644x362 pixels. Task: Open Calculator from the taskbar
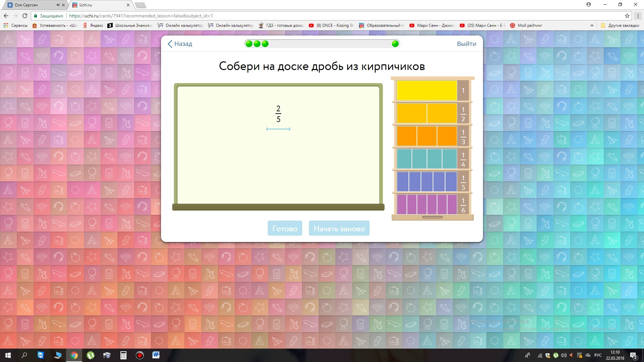(123, 355)
